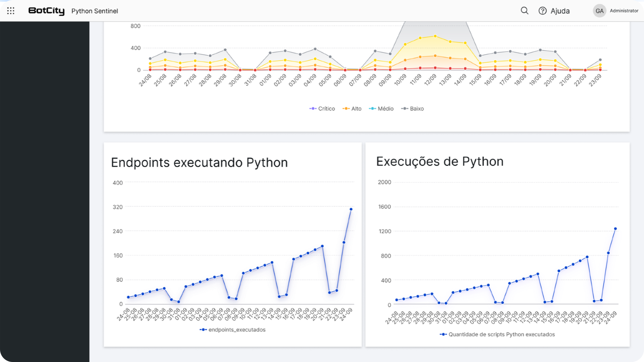Toggle the Alto legend series
Screen dimensions: 644x362
pos(352,109)
